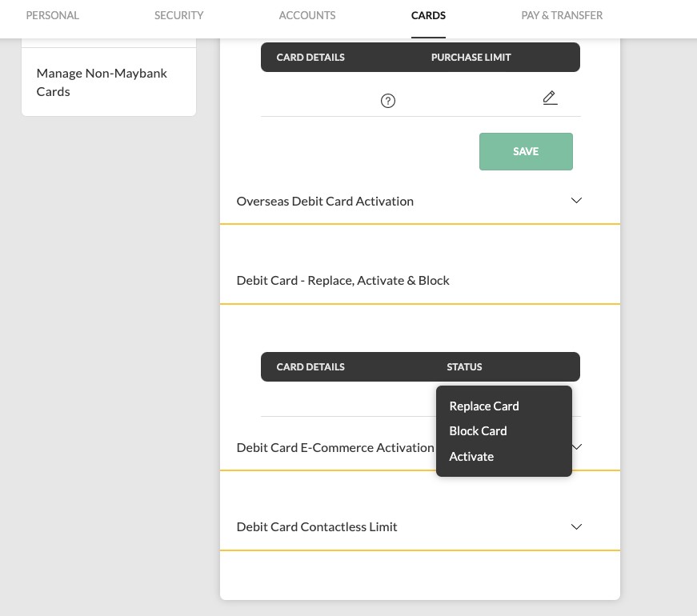This screenshot has width=697, height=616.
Task: Go to Pay & Transfer tab
Action: point(562,15)
